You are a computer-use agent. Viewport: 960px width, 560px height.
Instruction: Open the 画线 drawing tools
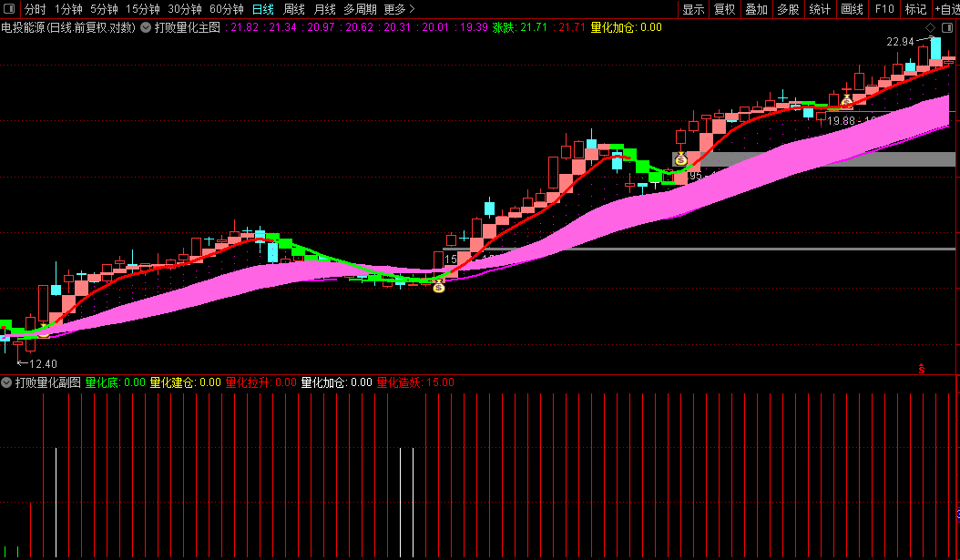[853, 9]
